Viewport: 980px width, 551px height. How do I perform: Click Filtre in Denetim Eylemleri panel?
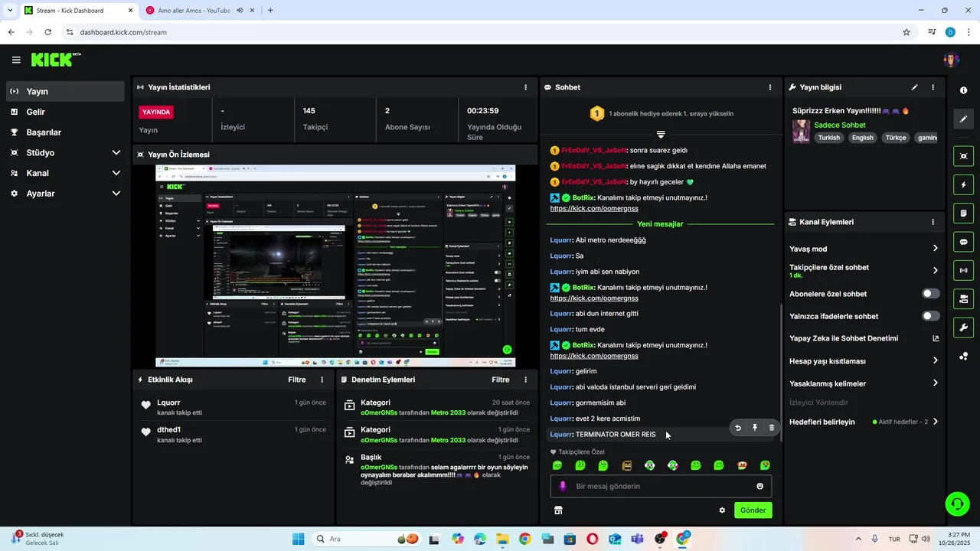[501, 380]
